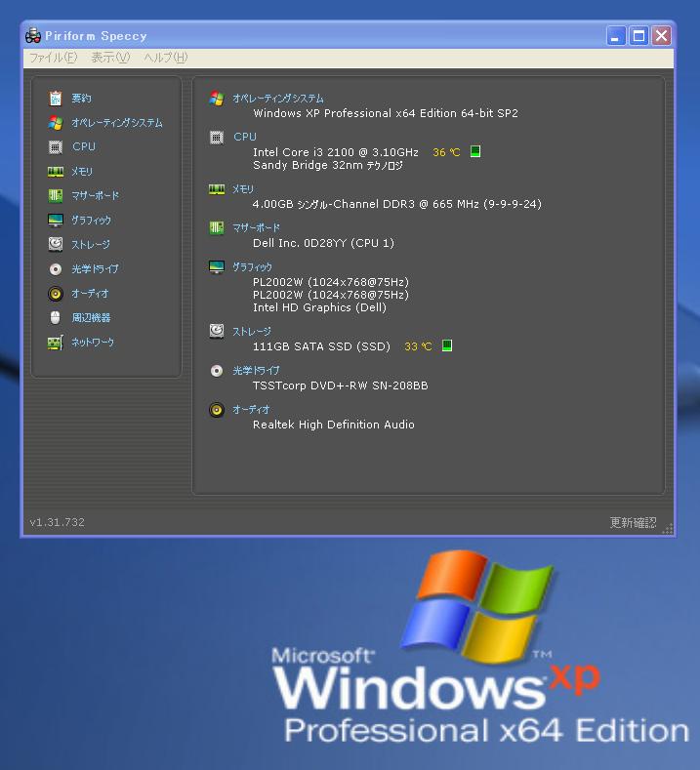Screen dimensions: 700x770
Task: Click the CPU chip icon in the sidebar
Action: (x=56, y=146)
